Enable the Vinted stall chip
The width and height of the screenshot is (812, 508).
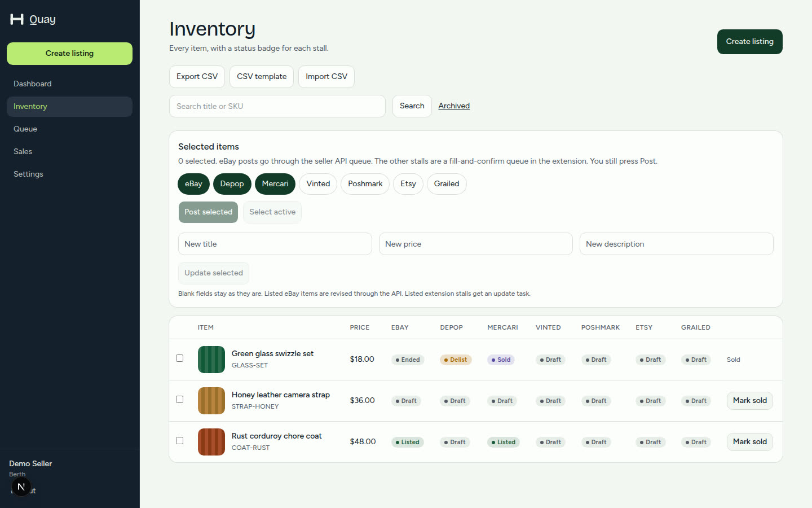click(x=318, y=184)
